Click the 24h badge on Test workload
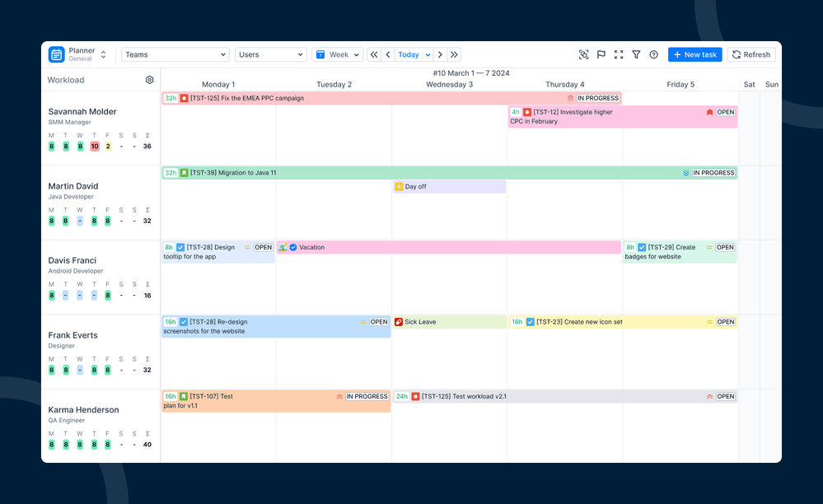Image resolution: width=823 pixels, height=504 pixels. pyautogui.click(x=402, y=396)
